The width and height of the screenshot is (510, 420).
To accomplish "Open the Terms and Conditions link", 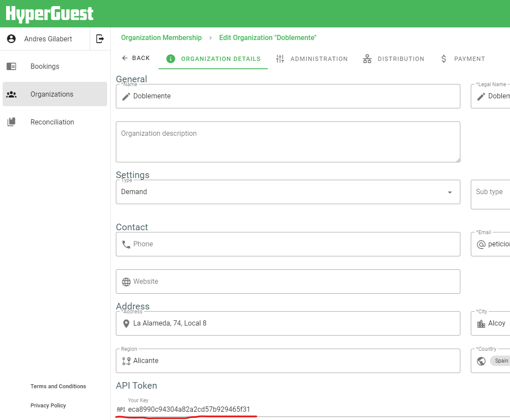I will point(58,386).
